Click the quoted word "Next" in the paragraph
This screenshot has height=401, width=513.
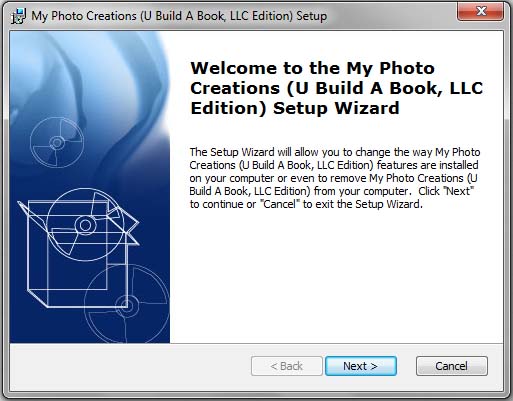point(459,191)
